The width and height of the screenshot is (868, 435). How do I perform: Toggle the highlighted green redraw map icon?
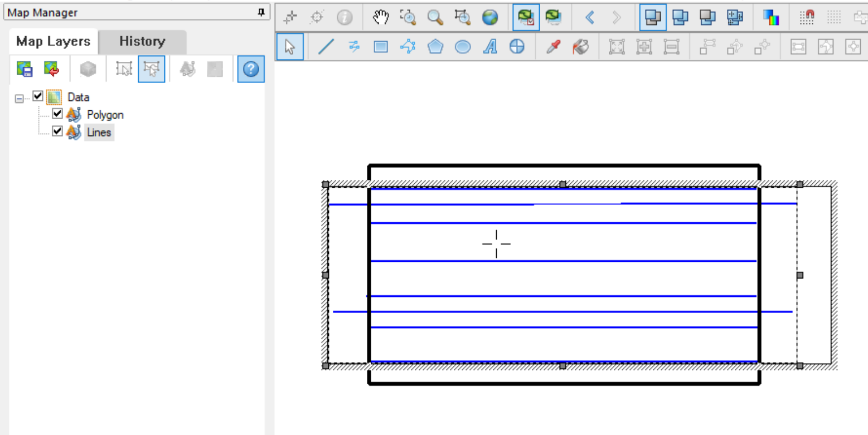526,18
